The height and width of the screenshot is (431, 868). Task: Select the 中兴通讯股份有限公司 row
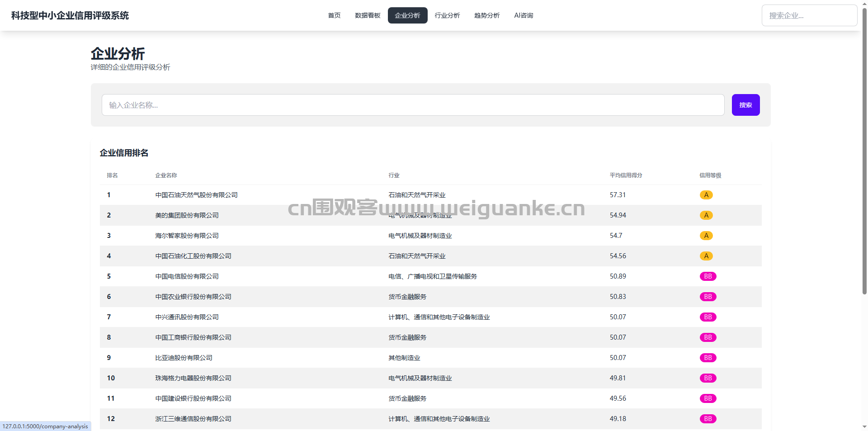(187, 317)
